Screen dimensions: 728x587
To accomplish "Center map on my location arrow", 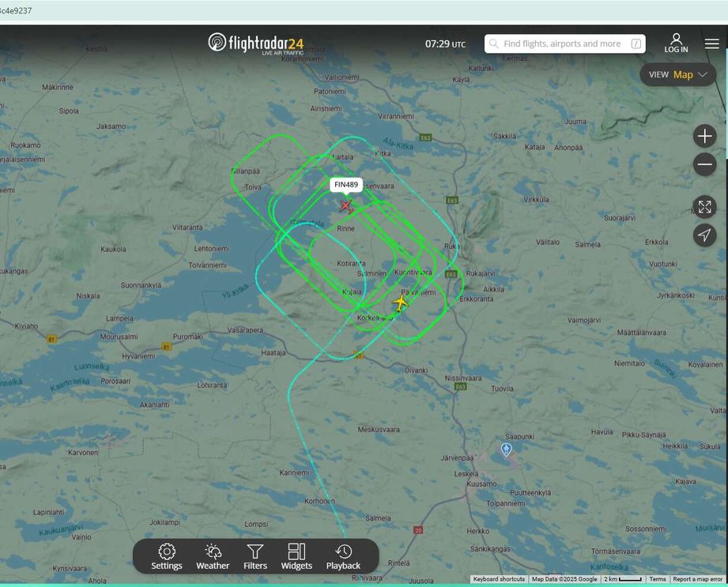I will [x=704, y=235].
